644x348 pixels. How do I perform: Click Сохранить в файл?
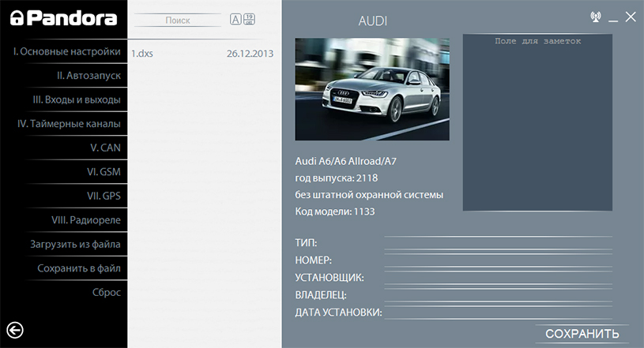tap(79, 268)
